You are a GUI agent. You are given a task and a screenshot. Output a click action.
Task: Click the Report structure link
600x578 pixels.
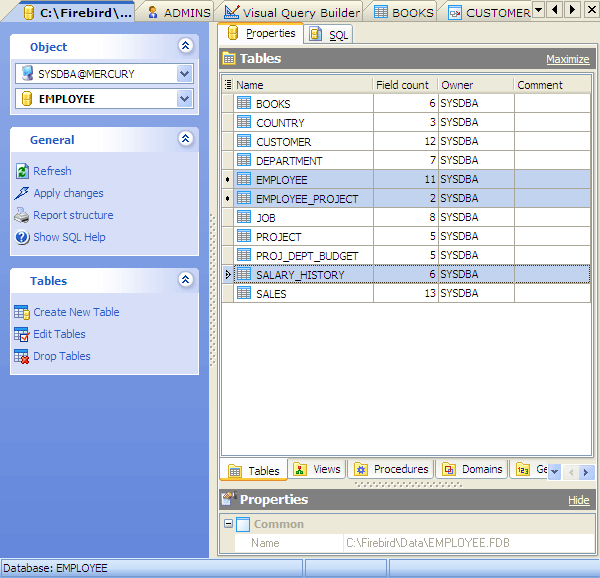tap(73, 215)
